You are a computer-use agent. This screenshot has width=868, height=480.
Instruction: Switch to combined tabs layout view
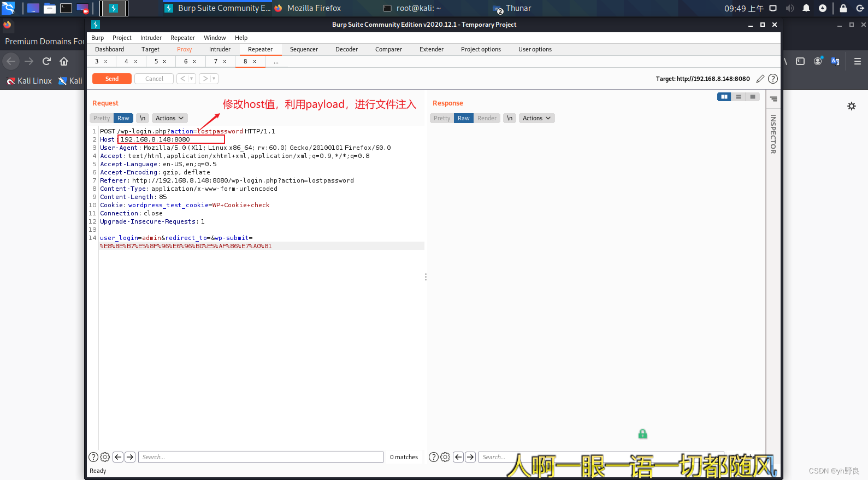tap(752, 97)
